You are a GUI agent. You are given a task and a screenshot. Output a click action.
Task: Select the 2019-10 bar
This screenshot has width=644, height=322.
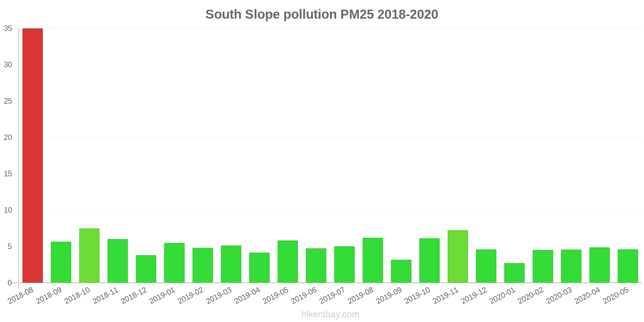429,260
